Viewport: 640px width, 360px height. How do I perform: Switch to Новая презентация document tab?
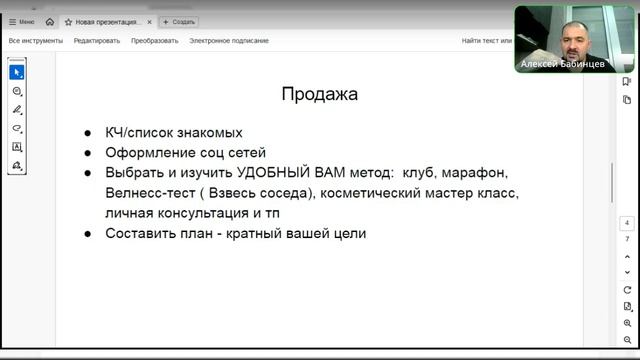click(x=108, y=22)
